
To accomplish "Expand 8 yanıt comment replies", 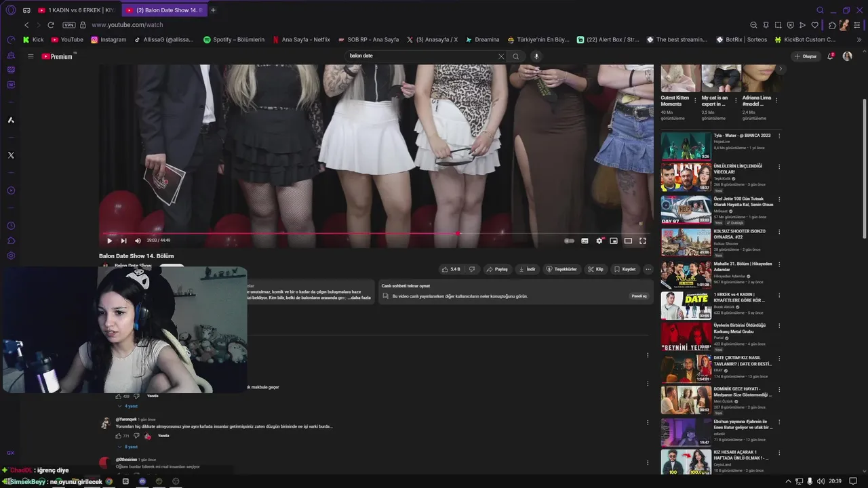I will click(x=128, y=447).
